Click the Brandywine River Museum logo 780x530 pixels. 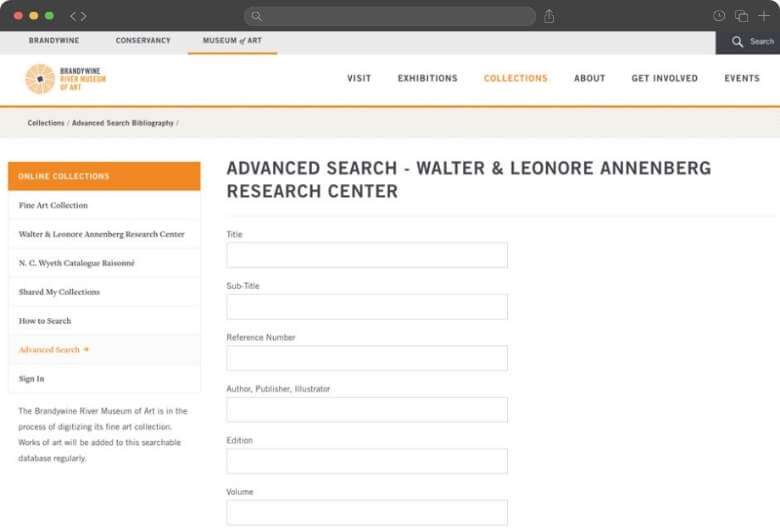coord(65,79)
